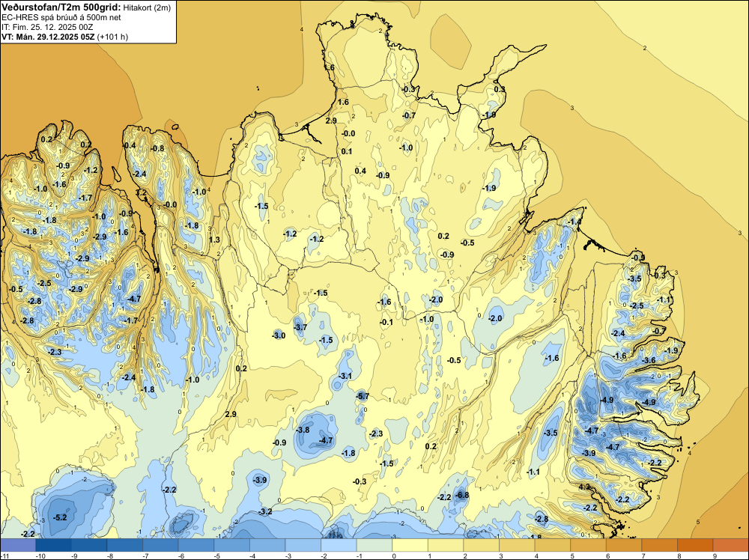
Task: Click the 'VT: Mán. 29.12.2025 05Z' valid time
Action: pos(48,37)
